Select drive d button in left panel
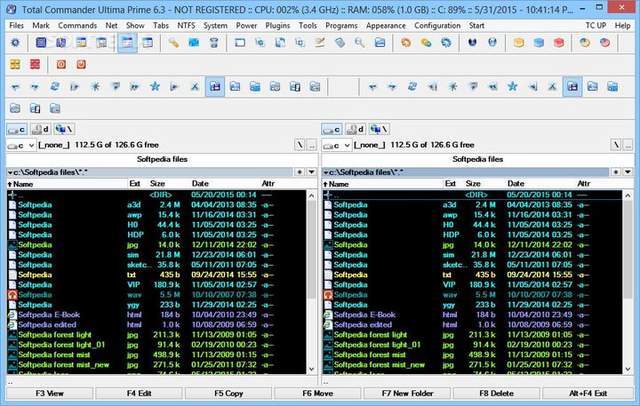This screenshot has width=640, height=406. (x=40, y=129)
